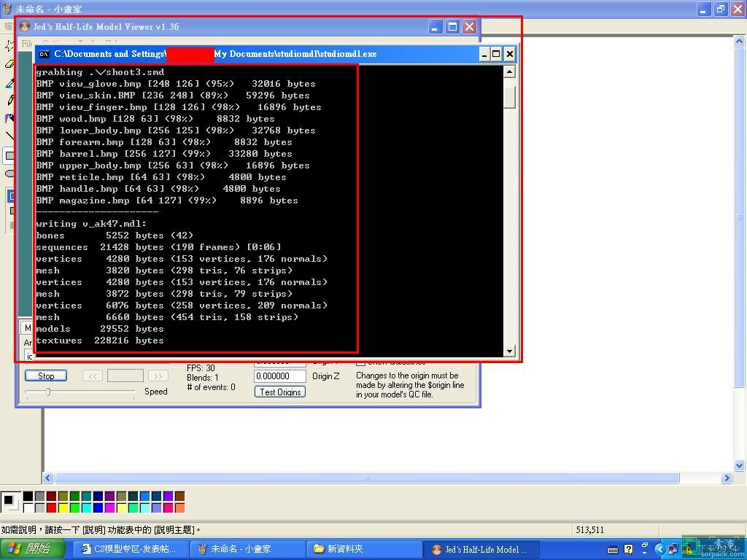Click the Paint title bar palette icon
This screenshot has height=560, width=747.
(x=7, y=9)
